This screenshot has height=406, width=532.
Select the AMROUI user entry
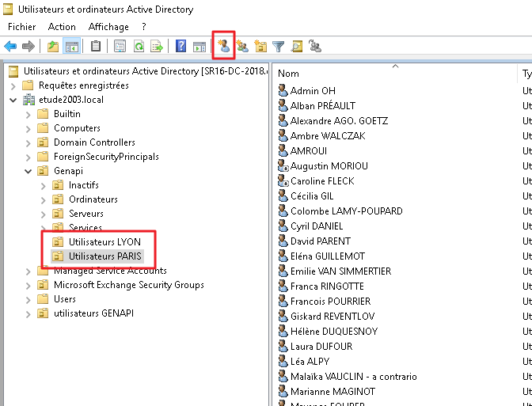point(309,151)
